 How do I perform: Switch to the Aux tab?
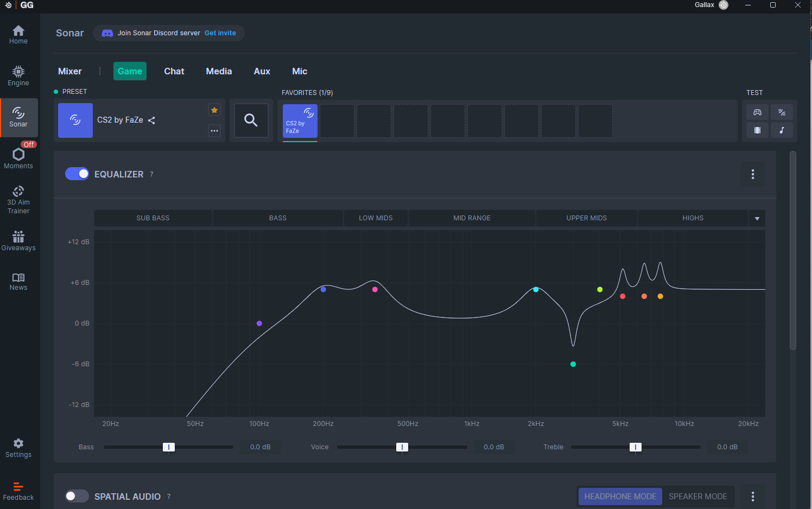pyautogui.click(x=262, y=71)
